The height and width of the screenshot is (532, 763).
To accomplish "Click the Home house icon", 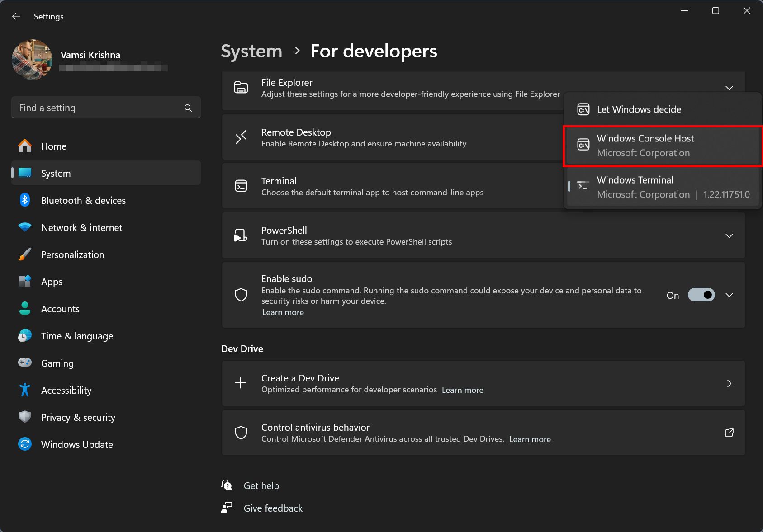I will click(x=25, y=146).
